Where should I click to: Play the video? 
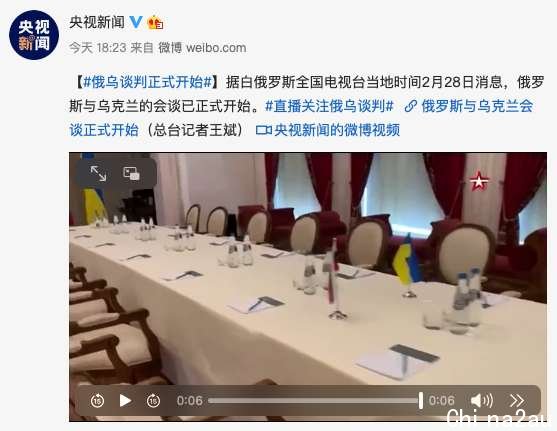tap(125, 400)
